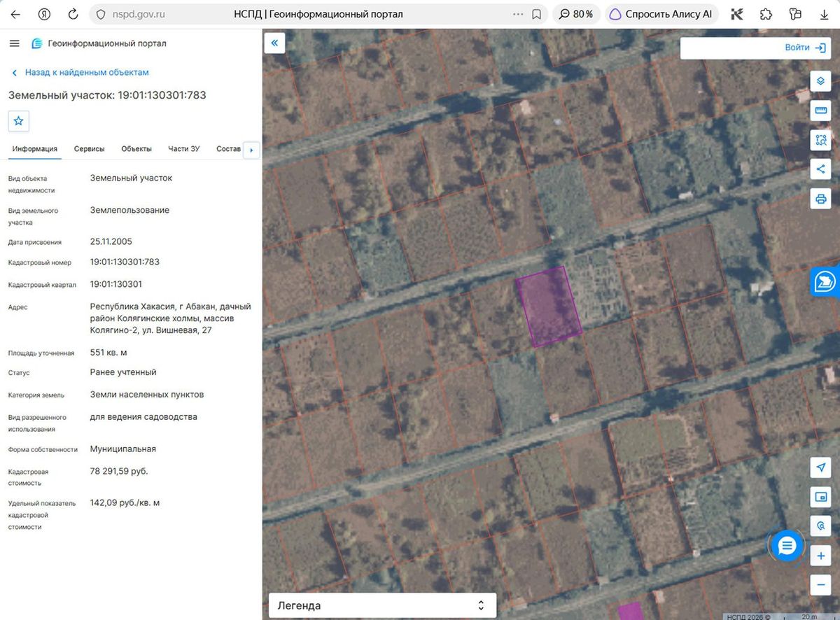This screenshot has height=620, width=840.
Task: Click the Муниципальная ownership value
Action: [123, 449]
